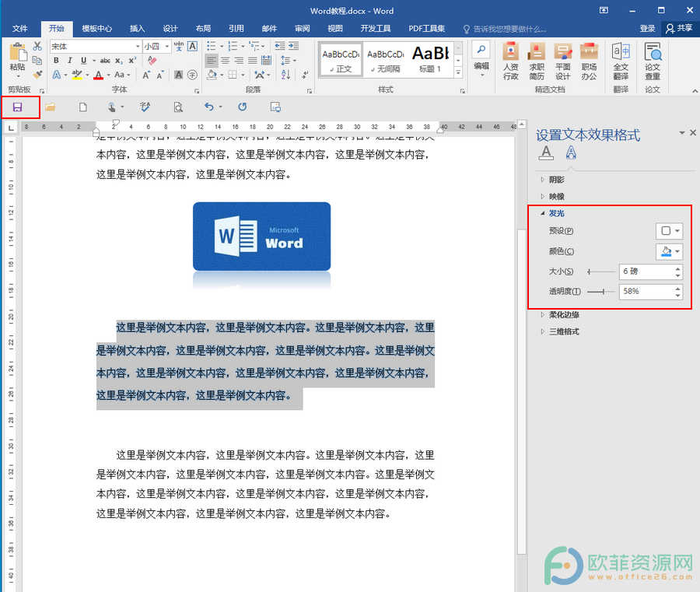The height and width of the screenshot is (592, 700).
Task: Adjust the glow 透明度 transparency slider
Action: 601,292
